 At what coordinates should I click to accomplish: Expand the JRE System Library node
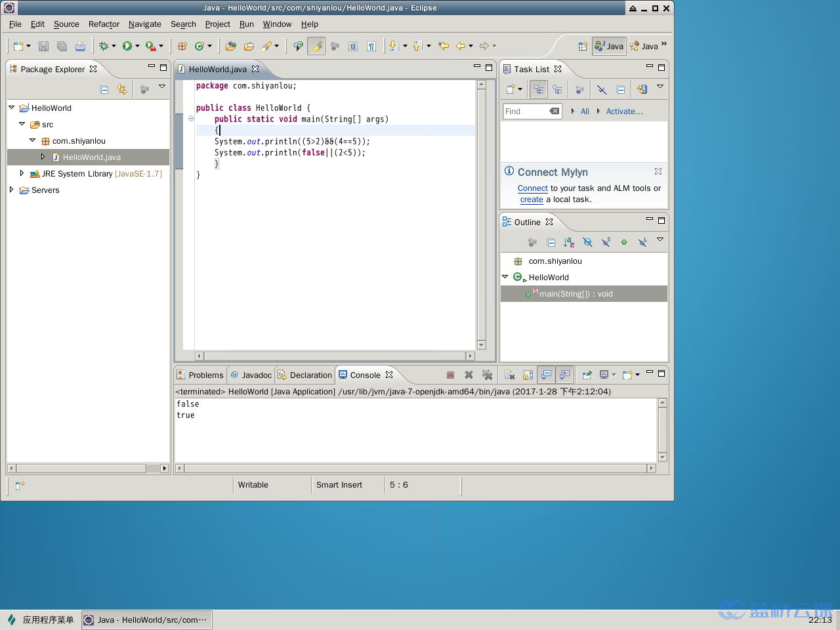(22, 174)
